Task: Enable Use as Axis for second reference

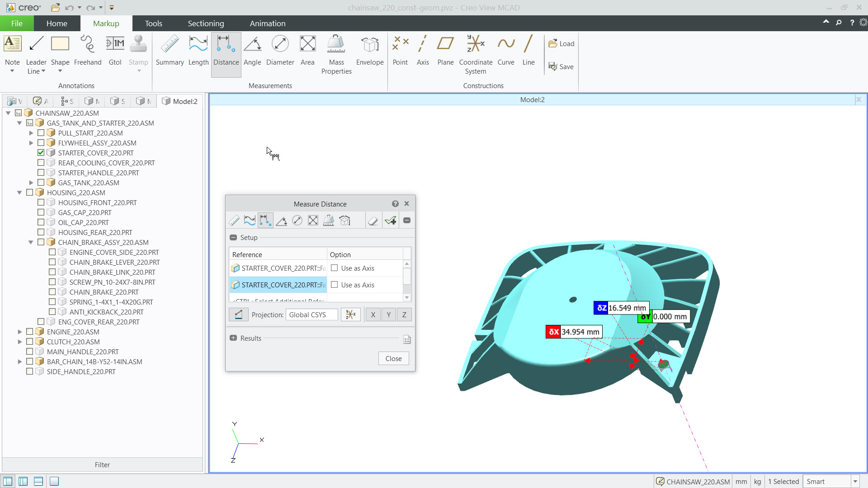Action: click(x=335, y=285)
